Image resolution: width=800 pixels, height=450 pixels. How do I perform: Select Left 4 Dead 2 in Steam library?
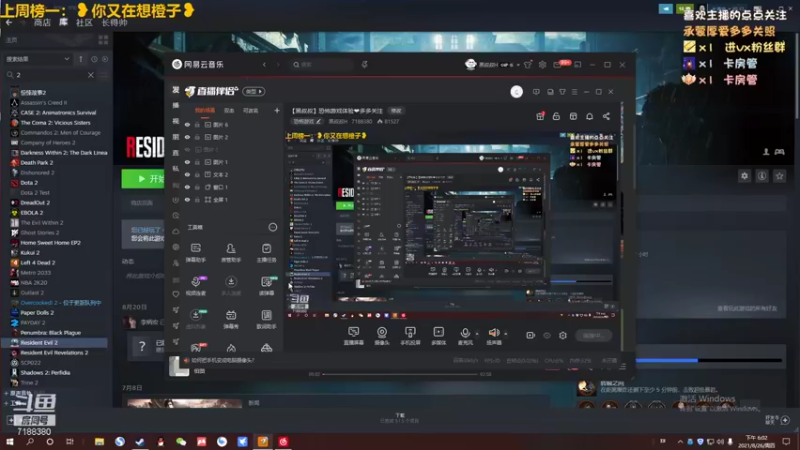(x=38, y=263)
